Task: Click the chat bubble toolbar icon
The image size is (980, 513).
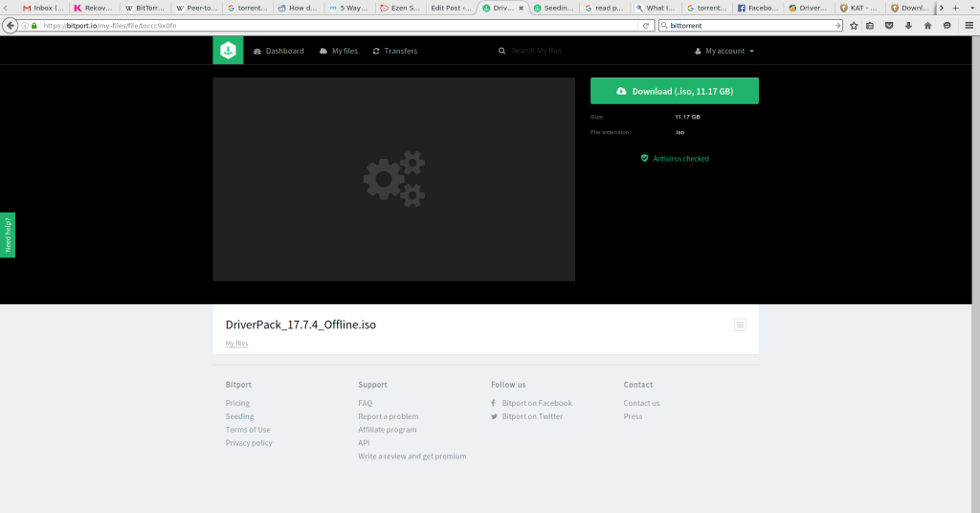Action: [947, 26]
